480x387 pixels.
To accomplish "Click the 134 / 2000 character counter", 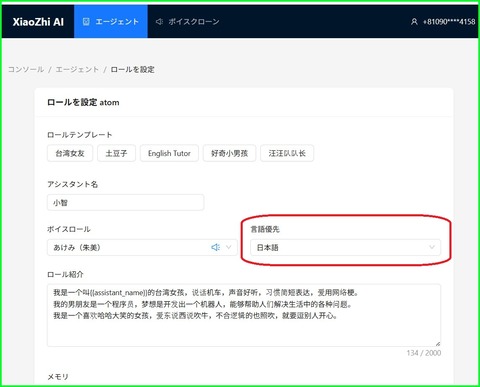I will [x=424, y=353].
